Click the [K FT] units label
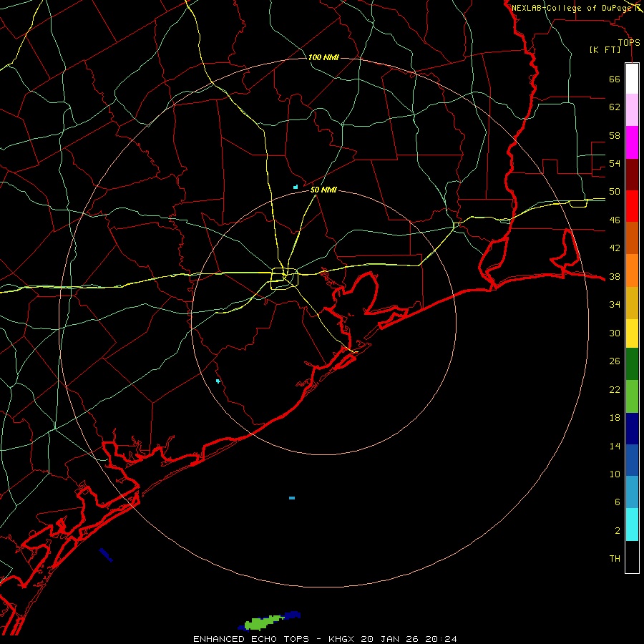Image resolution: width=644 pixels, height=644 pixels. click(605, 50)
